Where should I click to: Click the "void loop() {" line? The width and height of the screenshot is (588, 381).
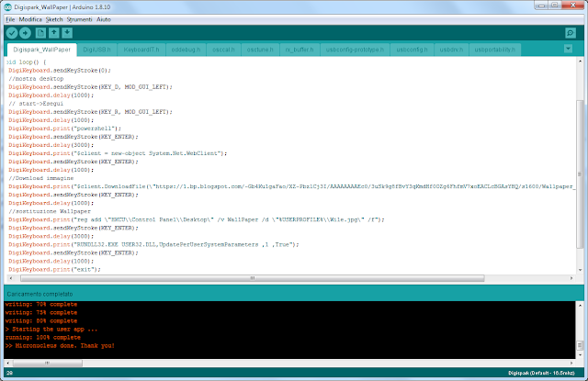[26, 62]
